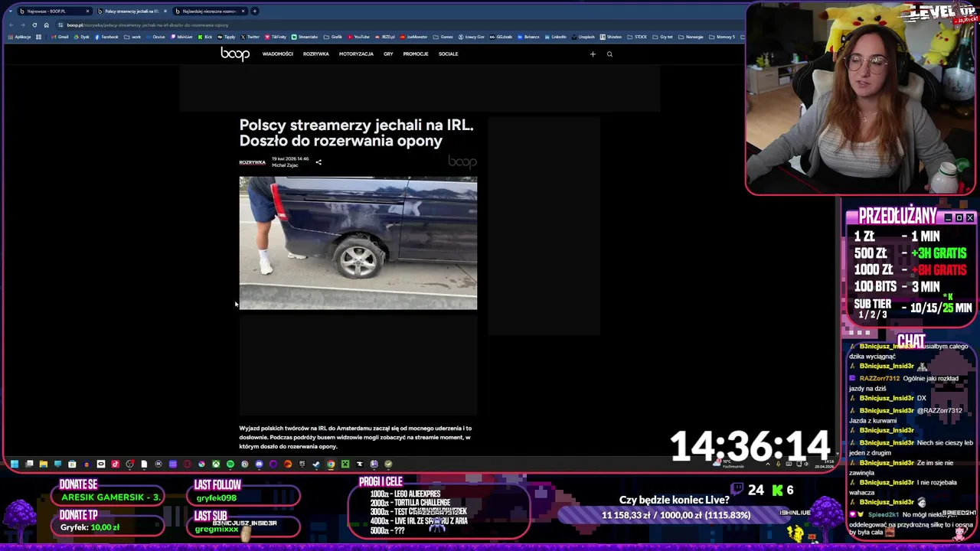
Task: Open the LinkedIn bookmark
Action: [556, 37]
